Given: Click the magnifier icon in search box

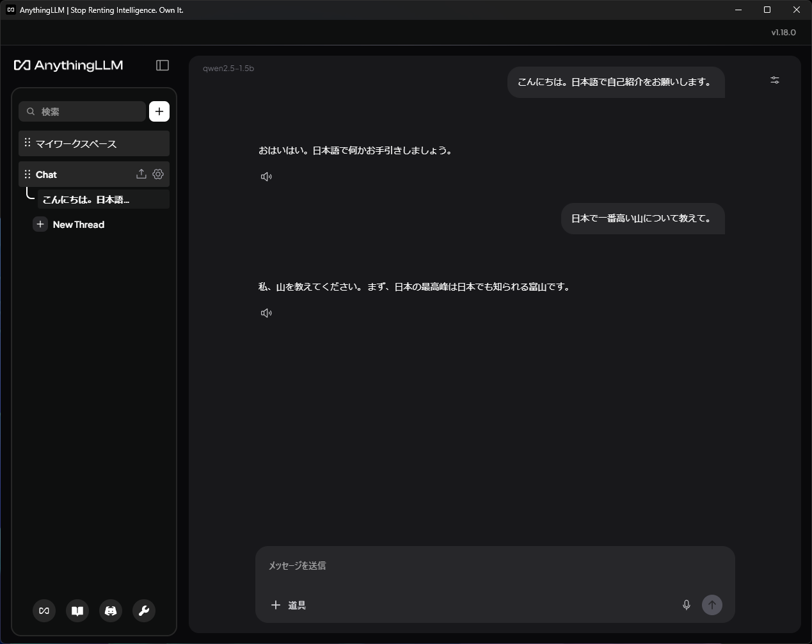Looking at the screenshot, I should coord(31,111).
